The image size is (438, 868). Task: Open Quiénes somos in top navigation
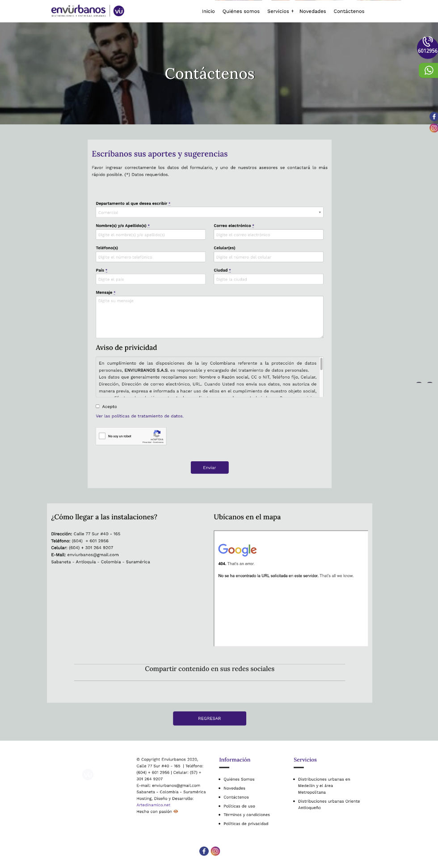pyautogui.click(x=241, y=11)
